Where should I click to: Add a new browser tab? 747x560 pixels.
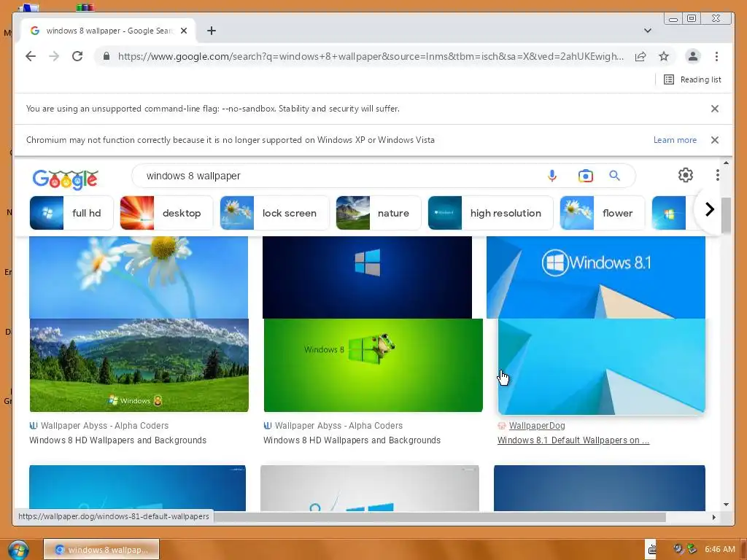click(x=212, y=31)
